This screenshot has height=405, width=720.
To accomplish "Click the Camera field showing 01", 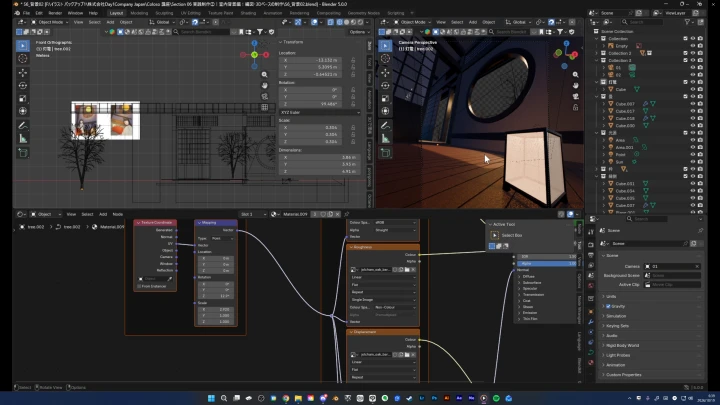I will pos(672,266).
